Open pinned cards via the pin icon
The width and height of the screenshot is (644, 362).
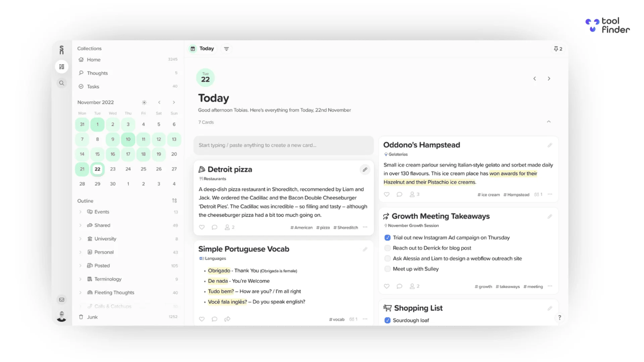(x=556, y=49)
